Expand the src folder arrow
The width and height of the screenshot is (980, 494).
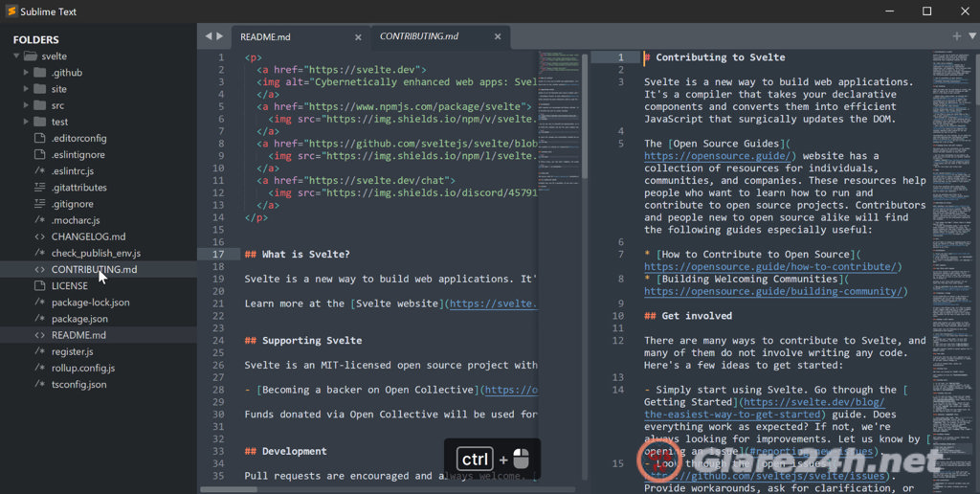(26, 105)
